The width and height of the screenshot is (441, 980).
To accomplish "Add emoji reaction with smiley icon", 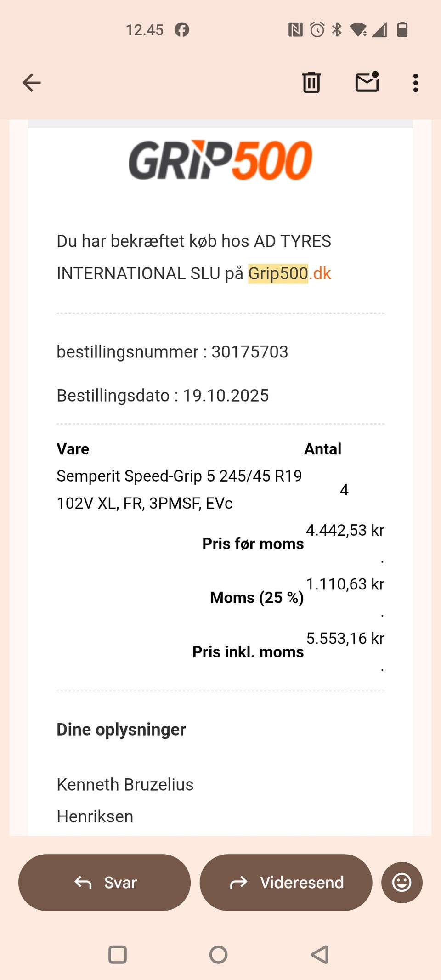I will click(401, 882).
